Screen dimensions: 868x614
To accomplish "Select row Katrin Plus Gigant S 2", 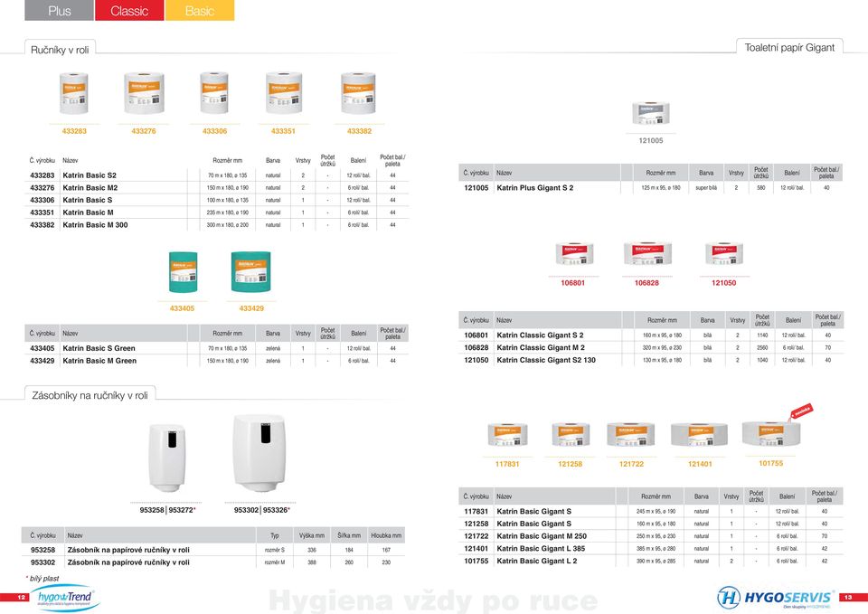I will click(651, 188).
